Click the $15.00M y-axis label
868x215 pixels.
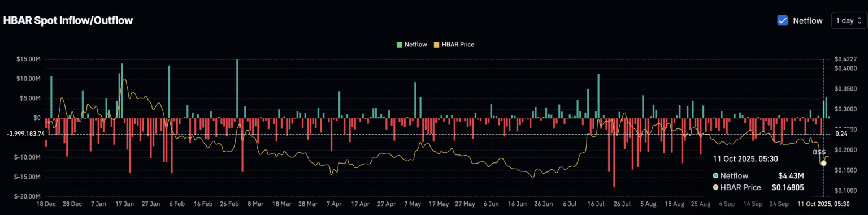point(28,59)
